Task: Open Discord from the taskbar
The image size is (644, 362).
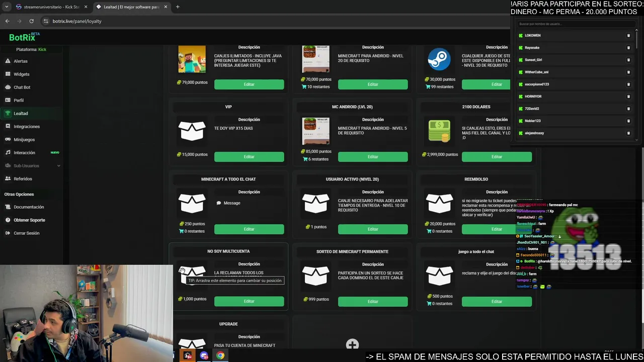Action: tap(204, 355)
